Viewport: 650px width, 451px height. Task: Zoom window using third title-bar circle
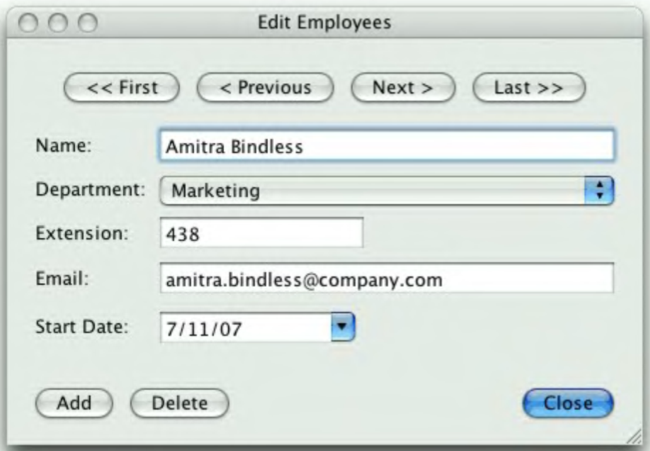87,20
